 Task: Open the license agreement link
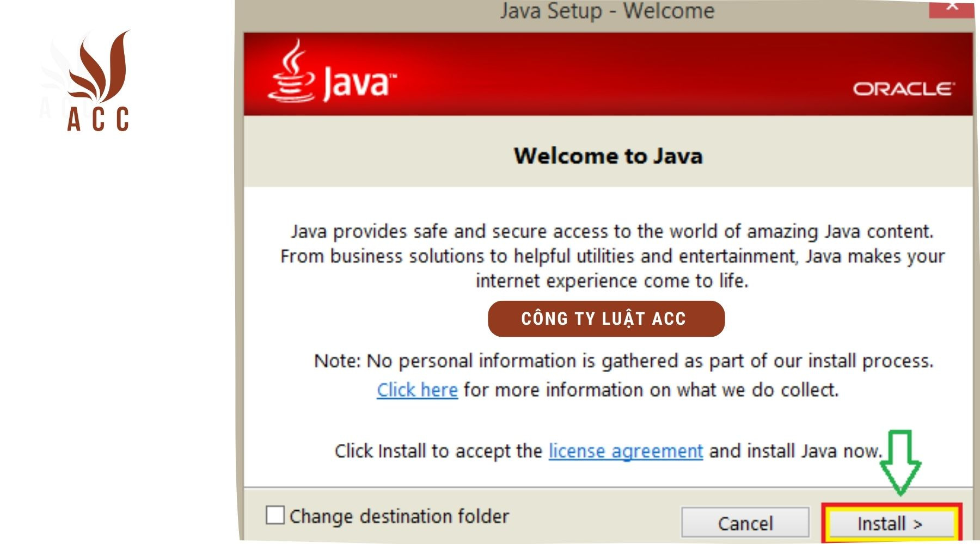[x=625, y=450]
